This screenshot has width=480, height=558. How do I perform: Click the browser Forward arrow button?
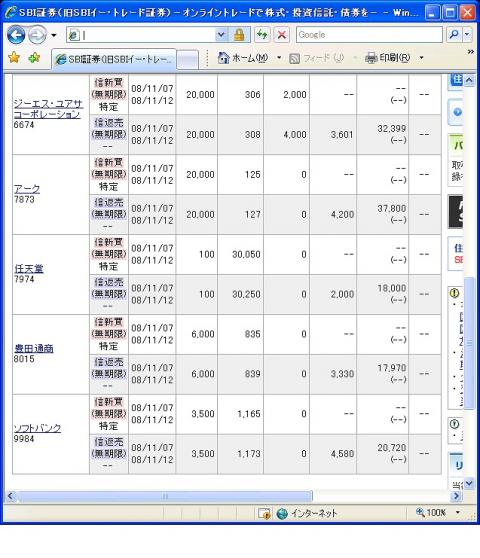click(37, 35)
